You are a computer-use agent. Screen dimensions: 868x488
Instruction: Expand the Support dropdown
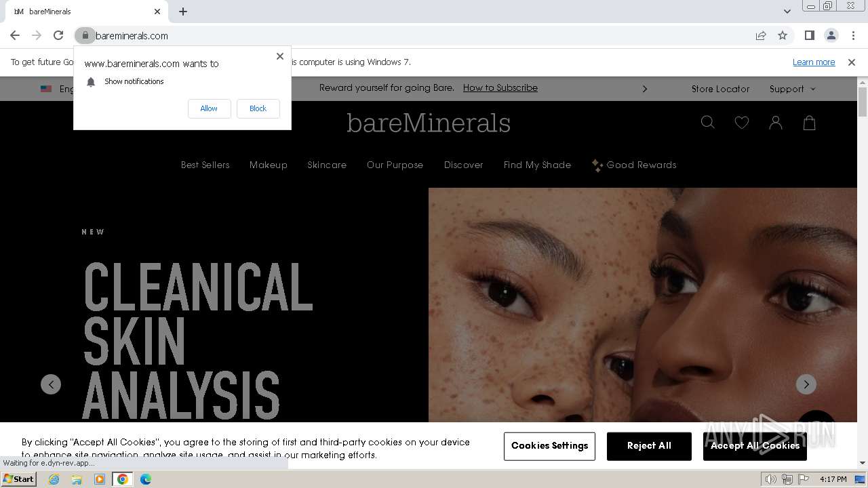coord(792,89)
